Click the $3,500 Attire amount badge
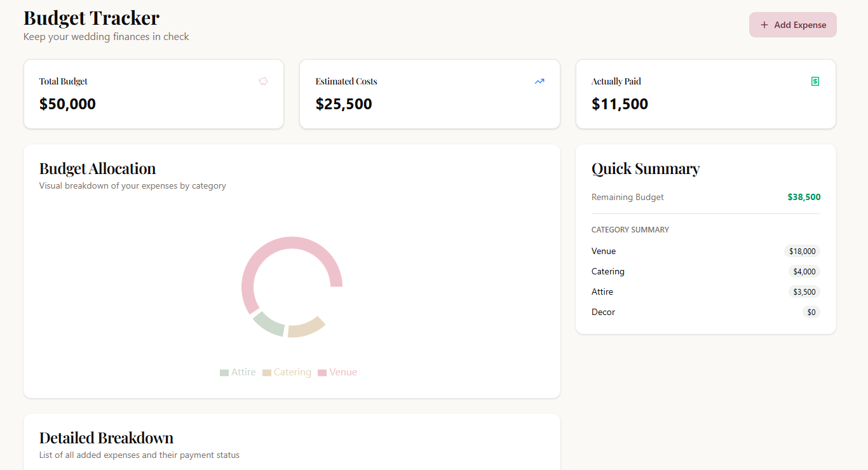The width and height of the screenshot is (868, 470). 804,292
